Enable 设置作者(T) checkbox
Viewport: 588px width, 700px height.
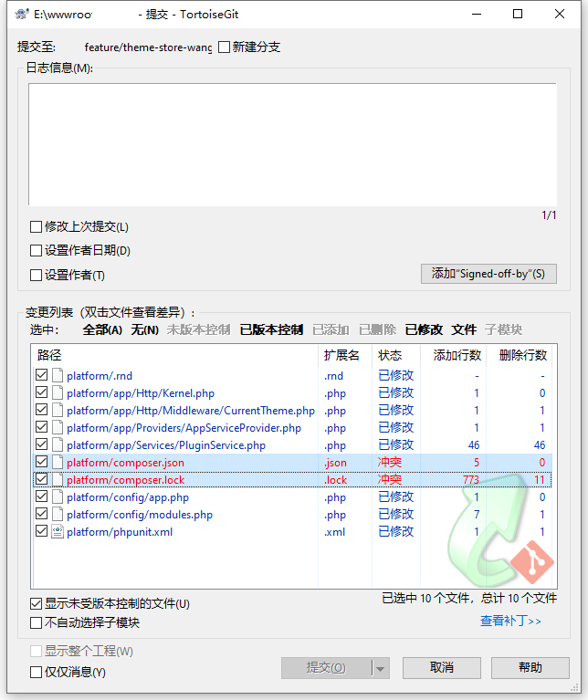point(36,275)
